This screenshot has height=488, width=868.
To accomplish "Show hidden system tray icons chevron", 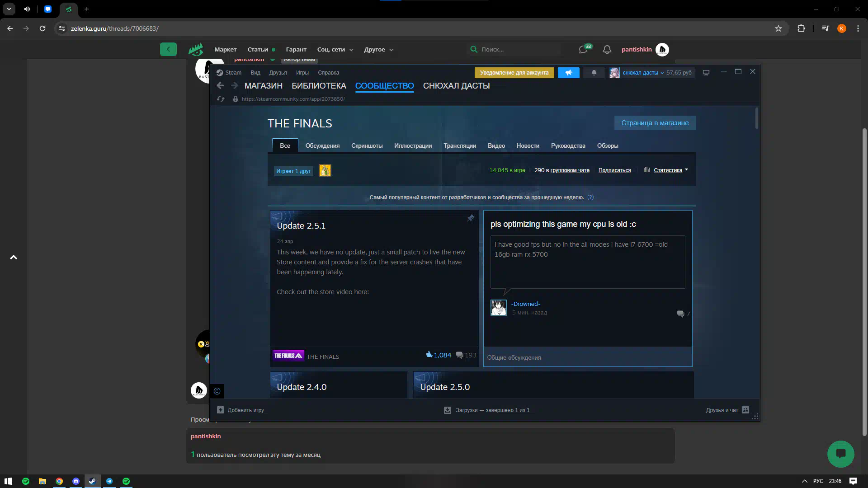I will pyautogui.click(x=804, y=481).
